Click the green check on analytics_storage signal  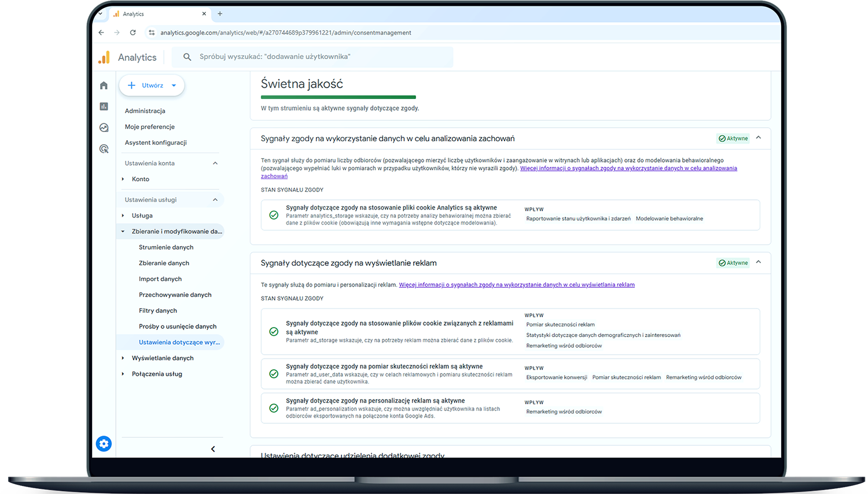[274, 214]
